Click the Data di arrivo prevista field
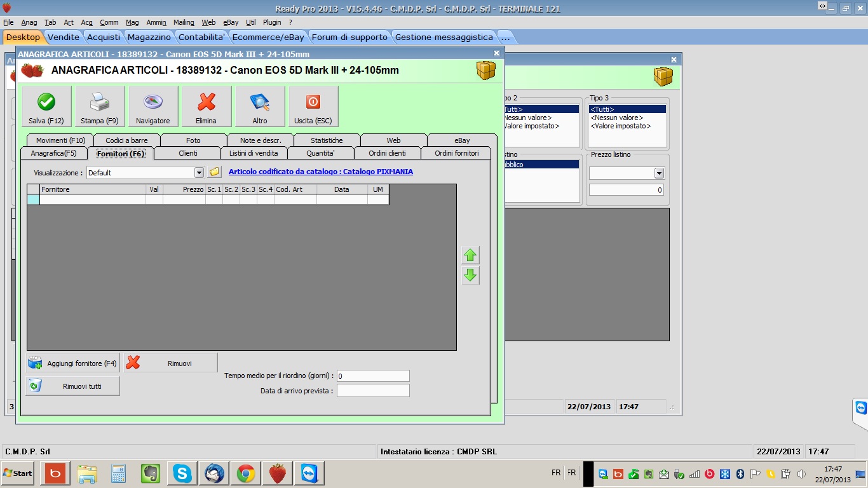 point(373,391)
